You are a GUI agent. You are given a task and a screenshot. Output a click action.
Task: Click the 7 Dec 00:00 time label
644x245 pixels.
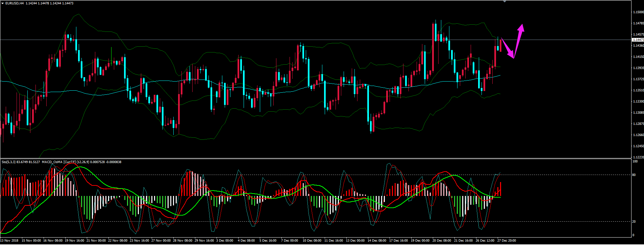pyautogui.click(x=290, y=241)
